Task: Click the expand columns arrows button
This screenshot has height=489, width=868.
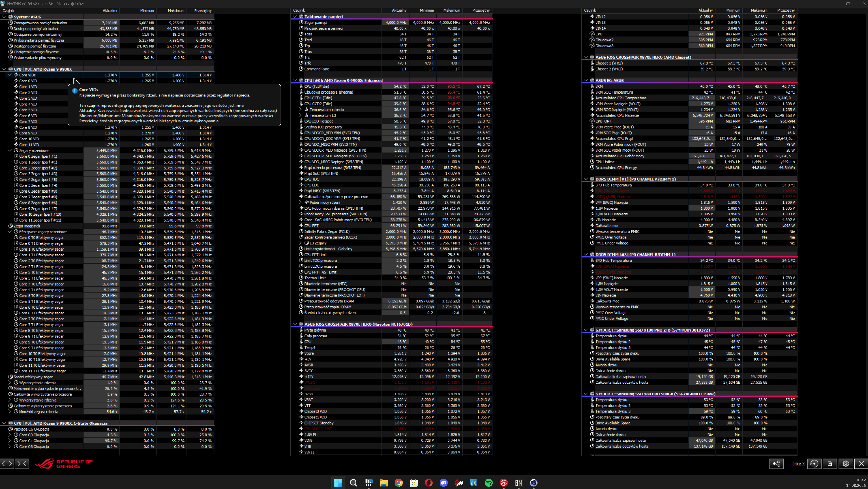Action: (7, 463)
